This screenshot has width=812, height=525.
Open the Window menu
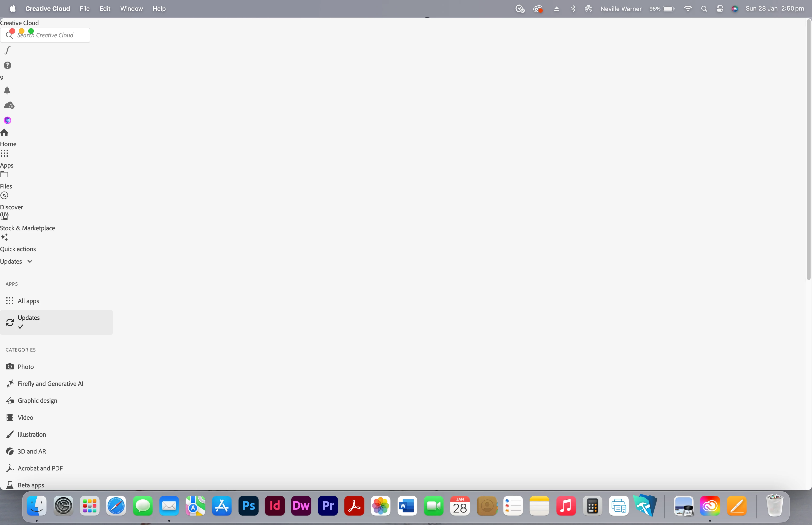tap(131, 8)
